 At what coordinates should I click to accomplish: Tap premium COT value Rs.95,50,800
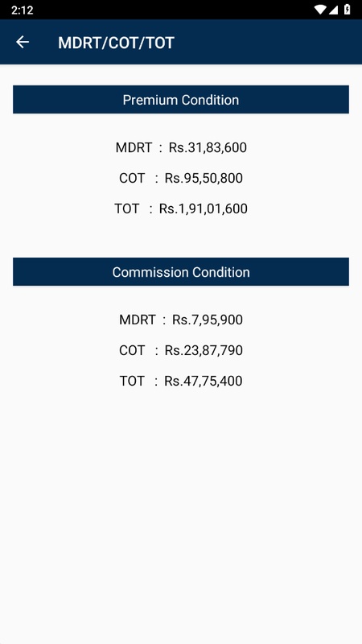tap(204, 178)
